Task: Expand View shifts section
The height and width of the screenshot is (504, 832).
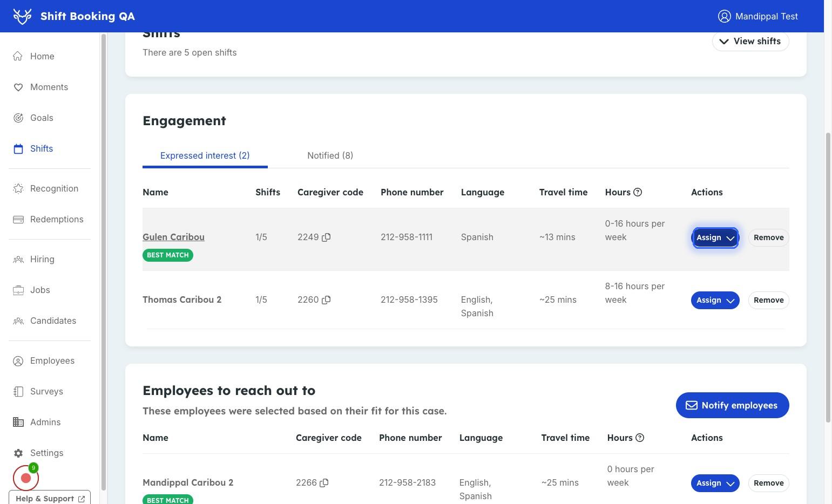Action: click(x=750, y=41)
